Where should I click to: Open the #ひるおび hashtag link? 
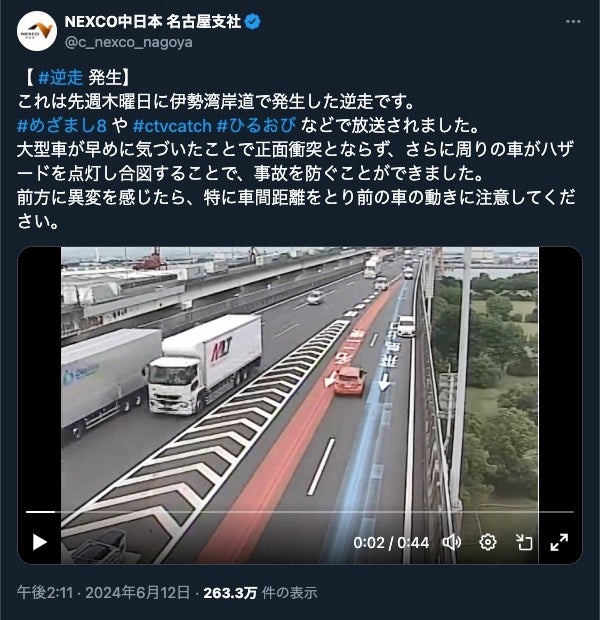257,125
